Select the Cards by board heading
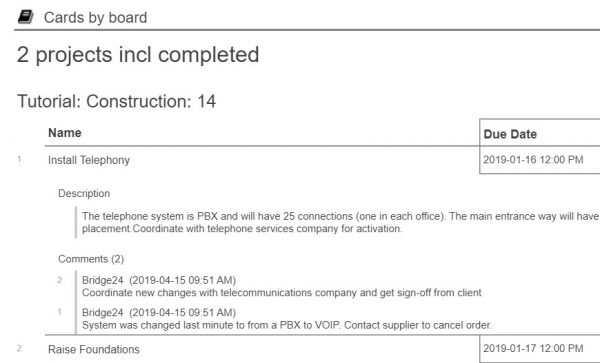 pyautogui.click(x=95, y=18)
